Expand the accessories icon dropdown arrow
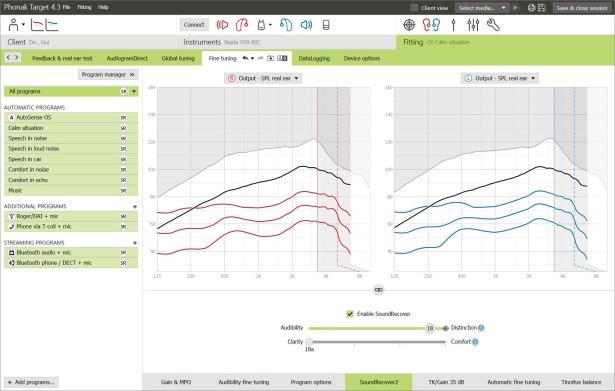The height and width of the screenshot is (391, 615). (x=270, y=25)
